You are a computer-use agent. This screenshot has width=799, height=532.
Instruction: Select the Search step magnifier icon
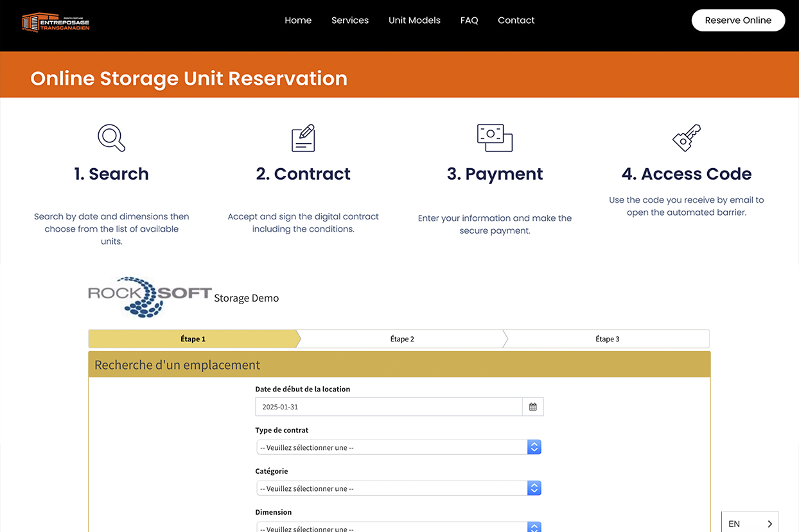pos(111,137)
